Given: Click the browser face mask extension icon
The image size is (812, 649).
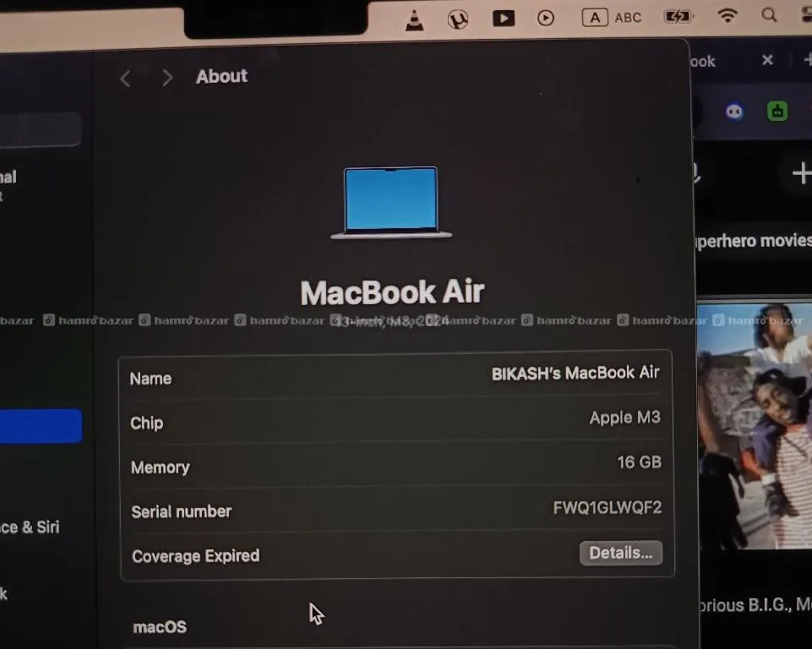Looking at the screenshot, I should [x=733, y=112].
